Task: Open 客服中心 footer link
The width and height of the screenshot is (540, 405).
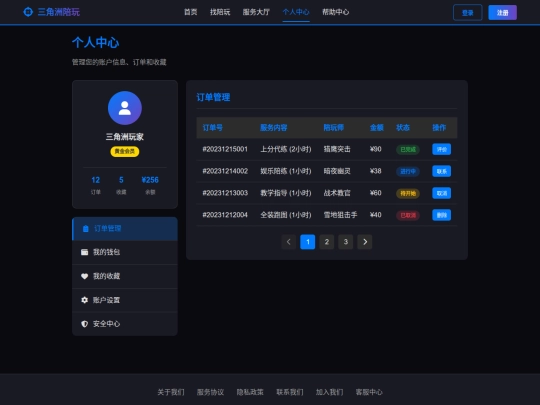Action: click(369, 392)
